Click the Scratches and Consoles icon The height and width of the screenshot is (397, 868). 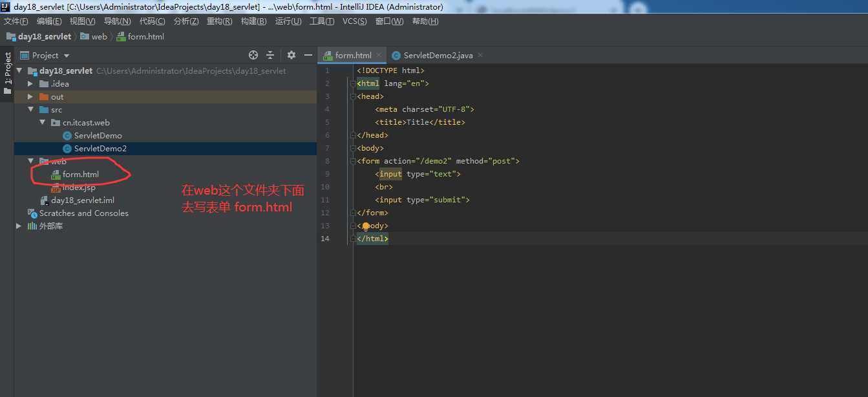point(32,213)
